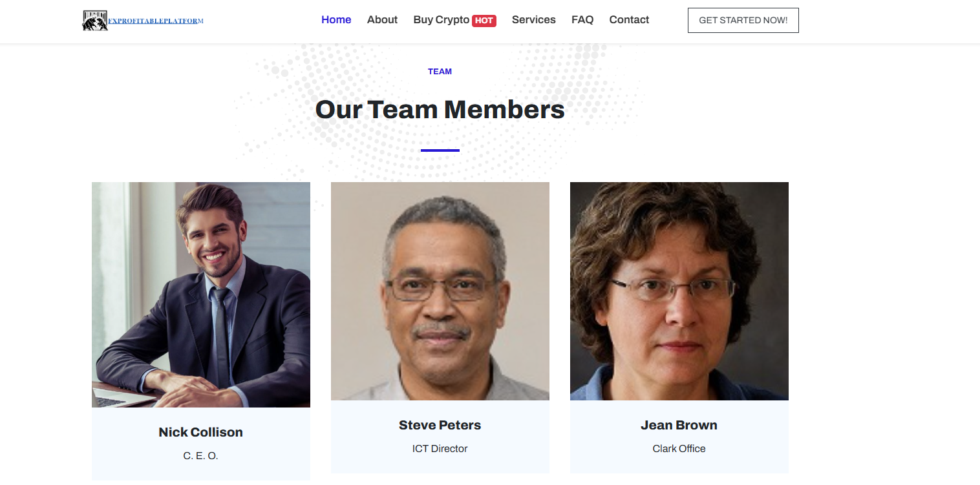The image size is (980, 485).
Task: Open the About page from navigation
Action: 382,20
